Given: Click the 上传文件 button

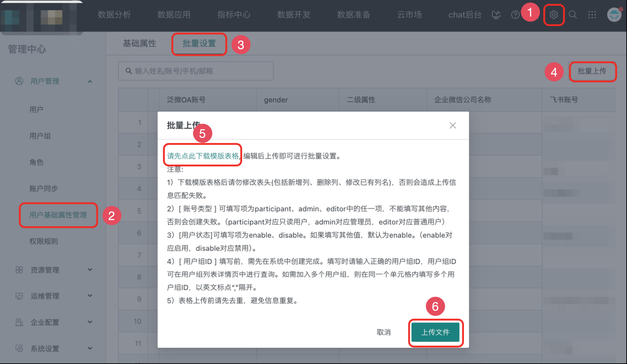Looking at the screenshot, I should pyautogui.click(x=435, y=332).
